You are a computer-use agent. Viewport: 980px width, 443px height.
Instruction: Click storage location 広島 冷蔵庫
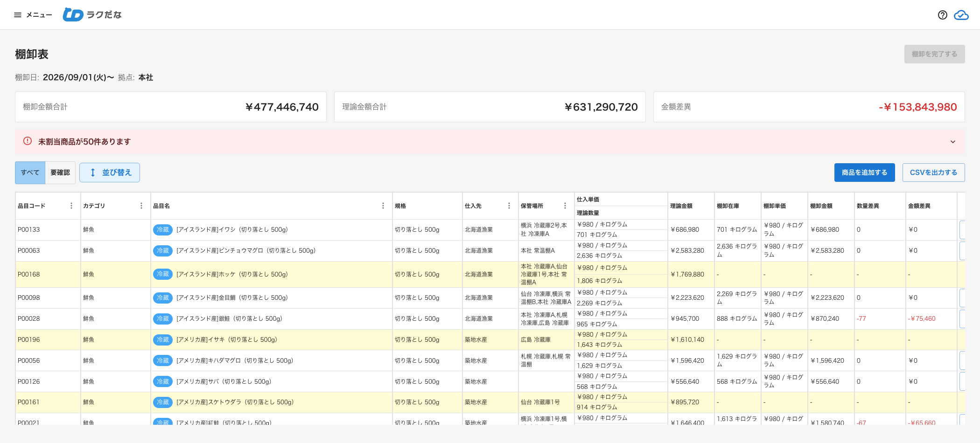point(536,339)
